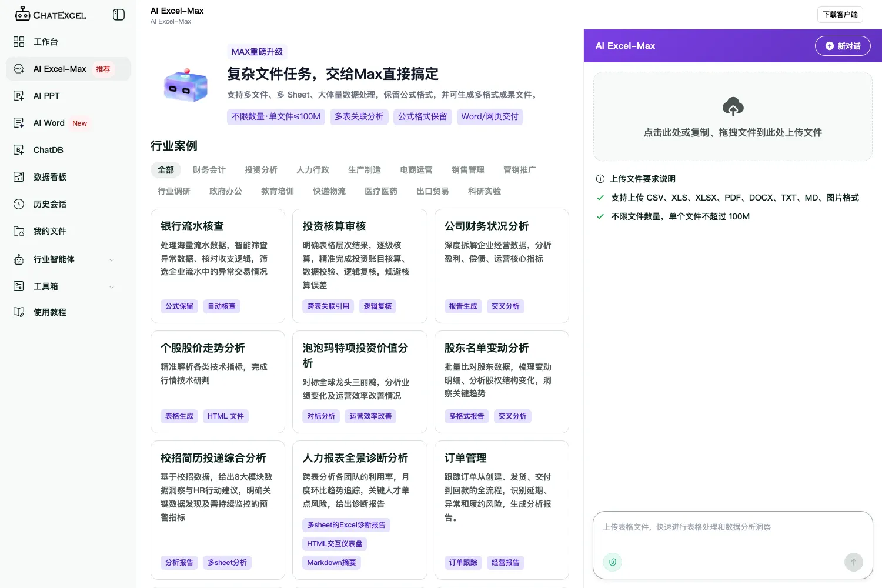Click the chat message input field
The height and width of the screenshot is (588, 882).
coord(733,527)
